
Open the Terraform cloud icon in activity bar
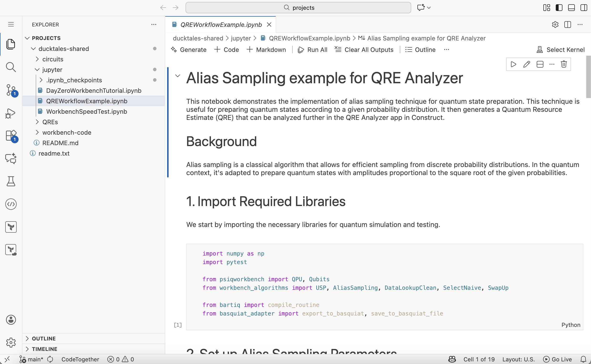[x=11, y=250]
